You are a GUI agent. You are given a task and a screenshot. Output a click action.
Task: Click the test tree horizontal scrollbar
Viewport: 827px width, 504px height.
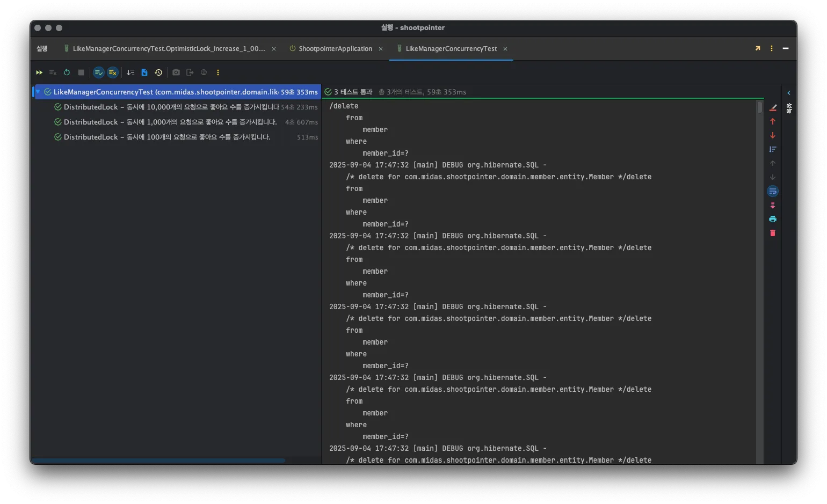tap(158, 461)
